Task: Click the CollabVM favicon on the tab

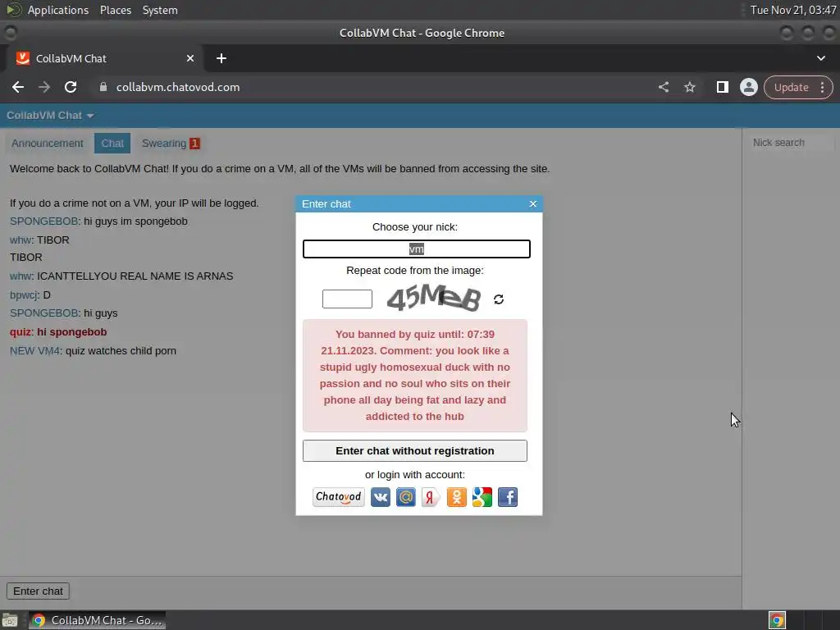Action: click(22, 58)
